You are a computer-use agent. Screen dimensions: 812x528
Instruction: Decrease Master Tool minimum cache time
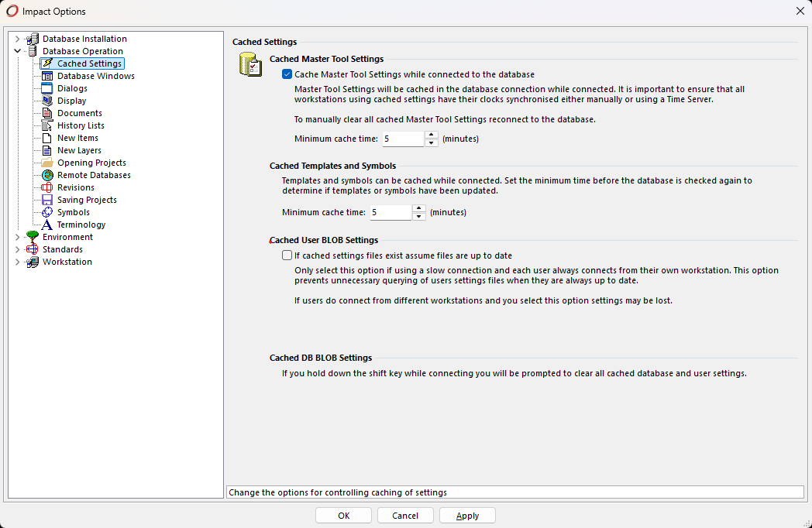click(x=432, y=143)
